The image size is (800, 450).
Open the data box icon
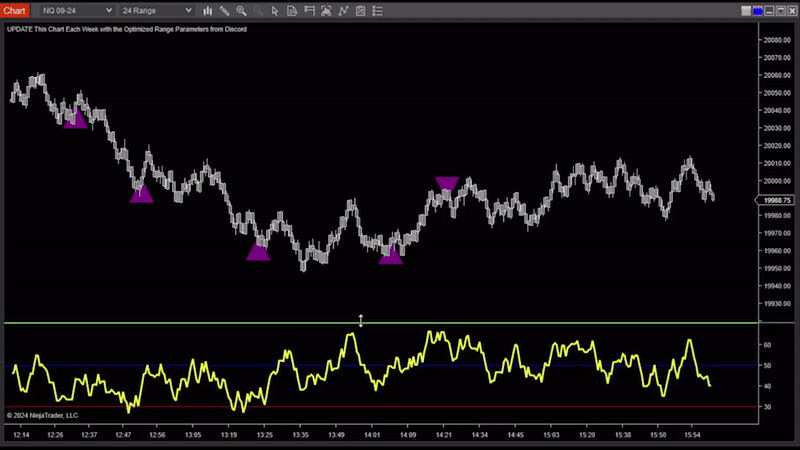click(x=293, y=10)
